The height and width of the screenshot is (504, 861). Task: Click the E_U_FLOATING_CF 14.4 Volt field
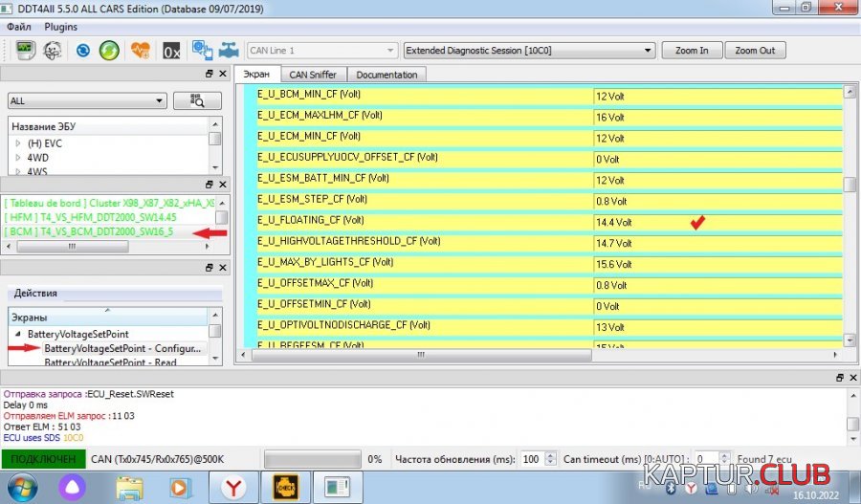717,222
